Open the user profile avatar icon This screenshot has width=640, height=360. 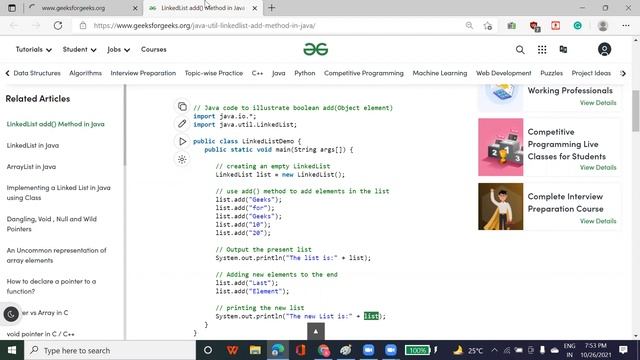[x=604, y=49]
